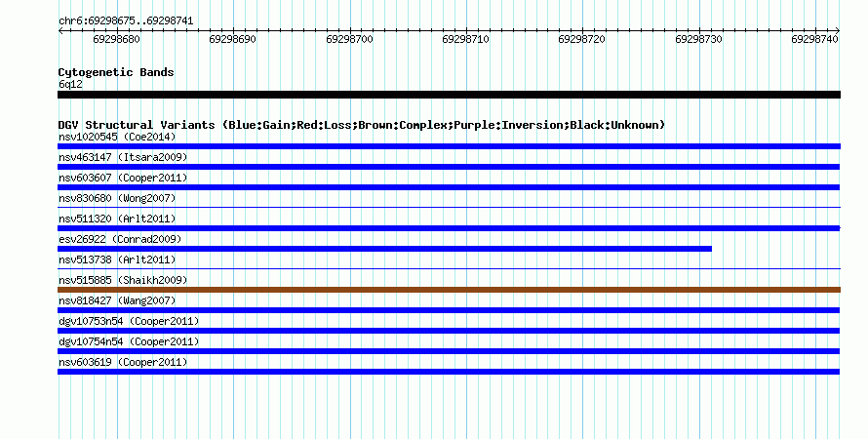This screenshot has height=439, width=868.
Task: Select the nsv1020545 blue gain bar
Action: click(449, 146)
